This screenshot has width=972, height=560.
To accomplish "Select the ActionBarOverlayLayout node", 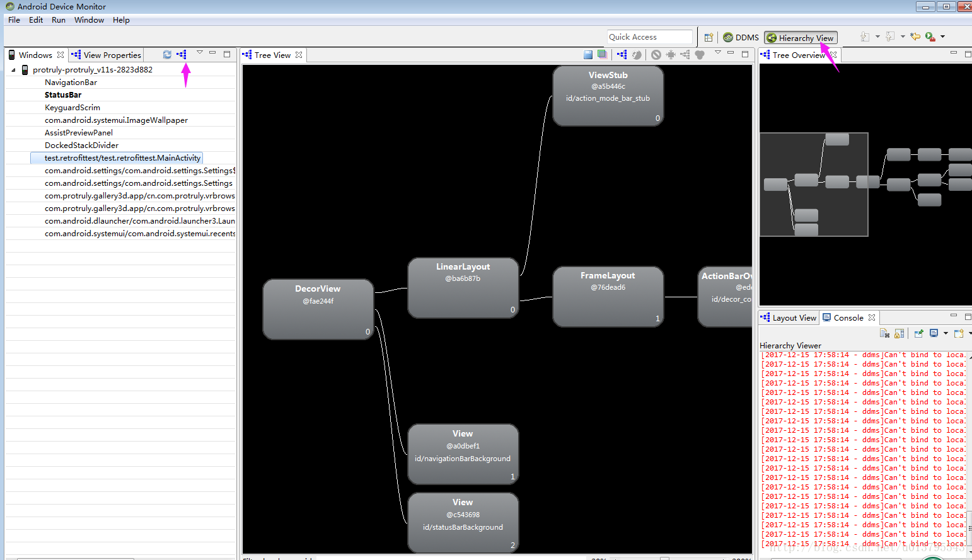I will tap(725, 297).
